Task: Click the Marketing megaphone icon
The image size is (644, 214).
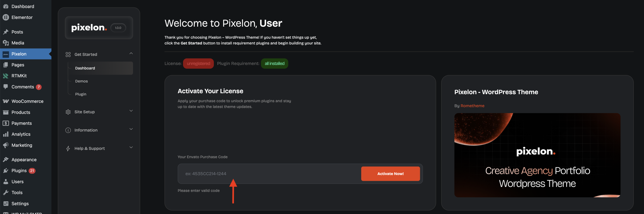Action: tap(6, 145)
